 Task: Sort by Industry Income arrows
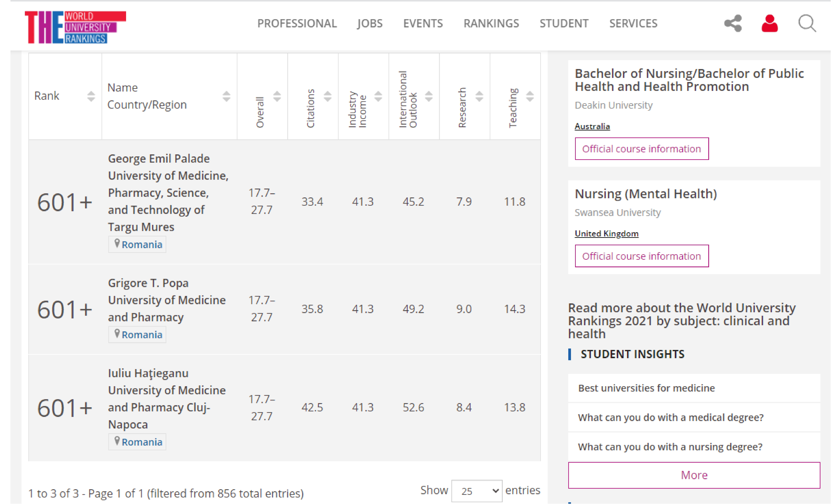[x=378, y=96]
